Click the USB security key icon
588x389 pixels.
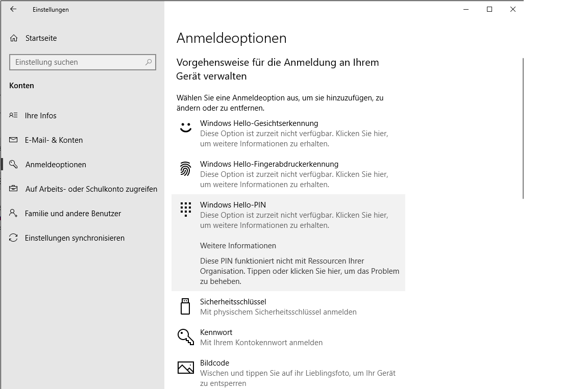185,306
